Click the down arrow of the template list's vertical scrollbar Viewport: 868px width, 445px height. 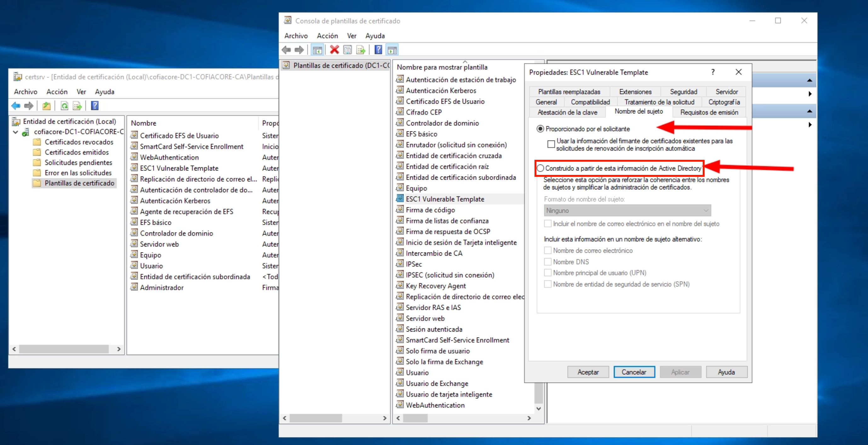click(539, 408)
